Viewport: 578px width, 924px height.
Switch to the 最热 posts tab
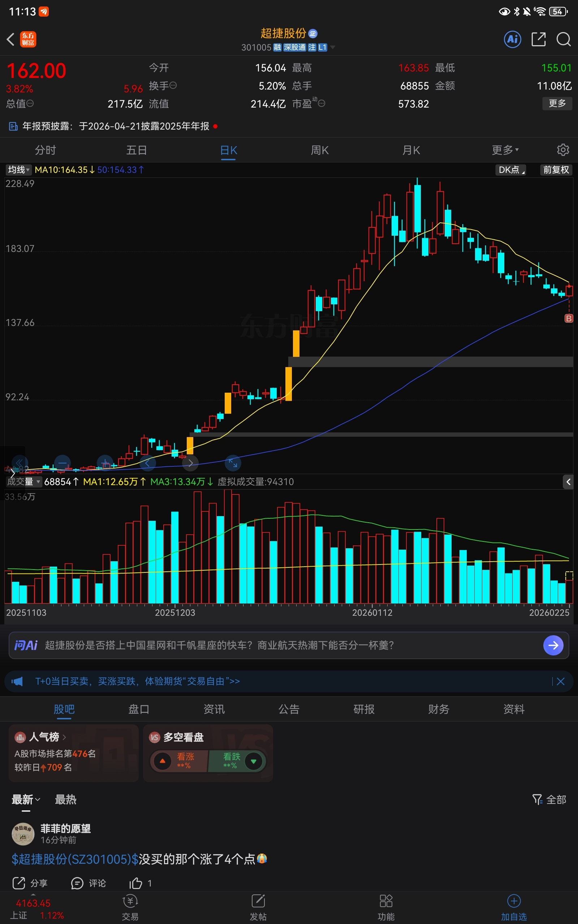(x=65, y=799)
